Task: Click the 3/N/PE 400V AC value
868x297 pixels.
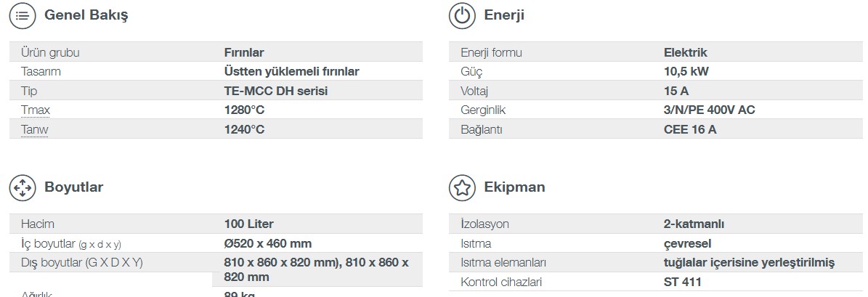Action: pos(709,110)
